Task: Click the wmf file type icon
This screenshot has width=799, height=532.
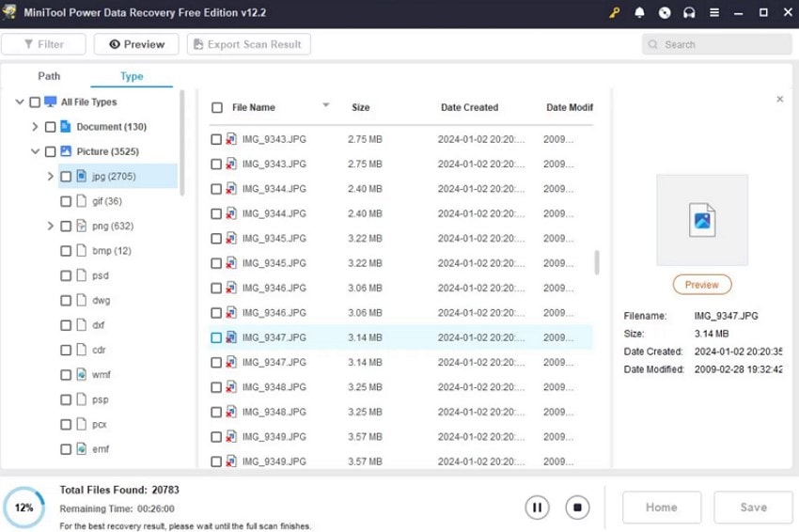Action: coord(81,374)
